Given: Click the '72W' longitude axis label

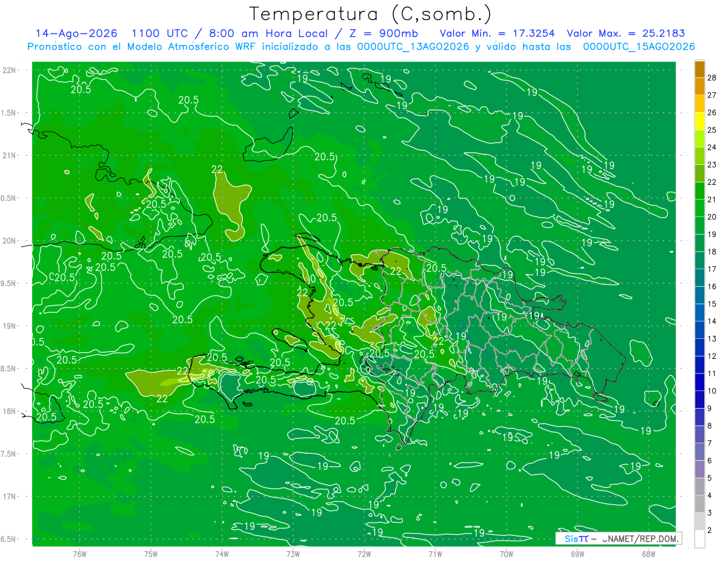Looking at the screenshot, I should pos(364,554).
